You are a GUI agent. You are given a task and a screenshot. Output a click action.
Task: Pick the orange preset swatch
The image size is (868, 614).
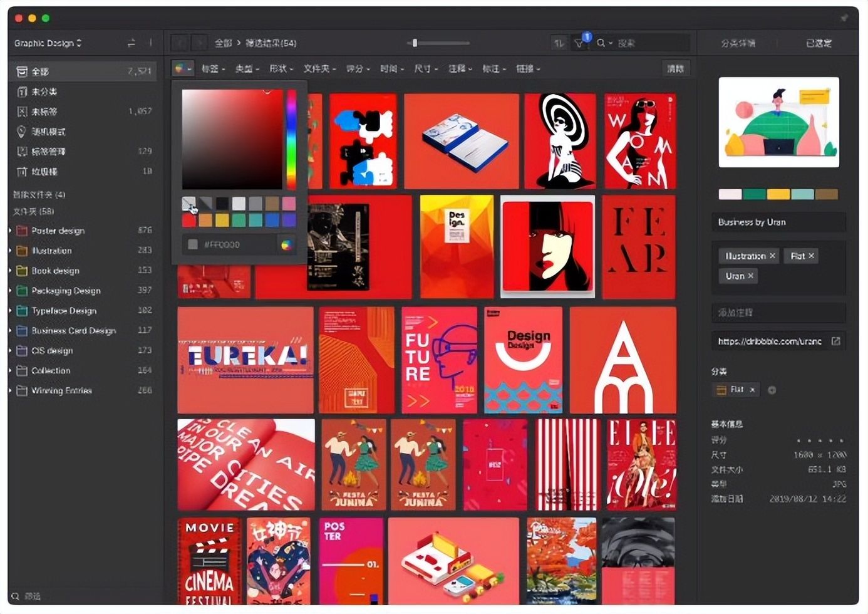pos(205,220)
